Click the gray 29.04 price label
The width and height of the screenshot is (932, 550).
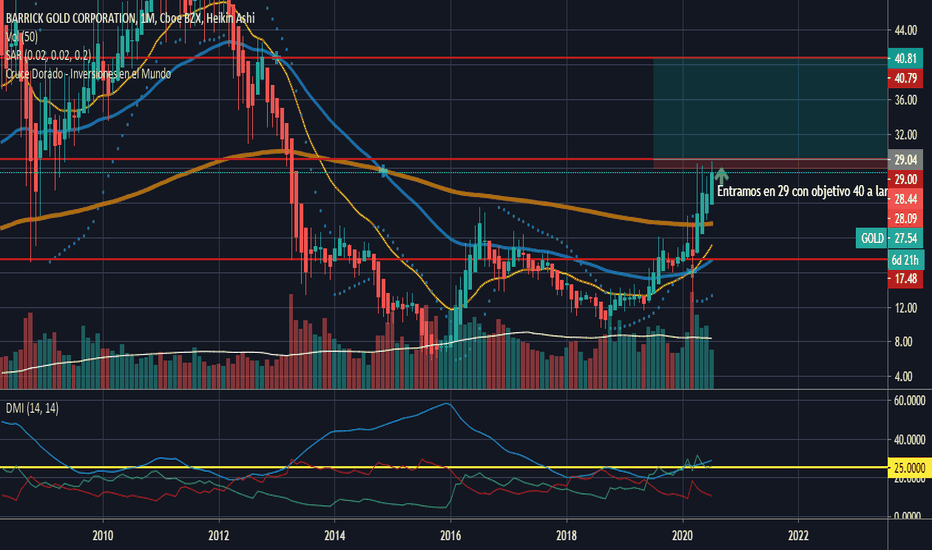(905, 159)
